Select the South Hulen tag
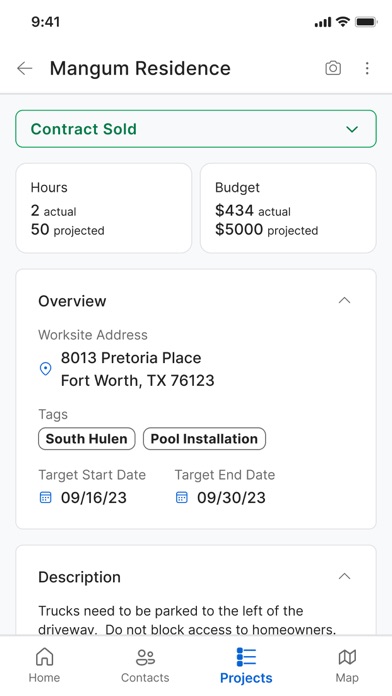This screenshot has height=696, width=392. click(x=87, y=439)
